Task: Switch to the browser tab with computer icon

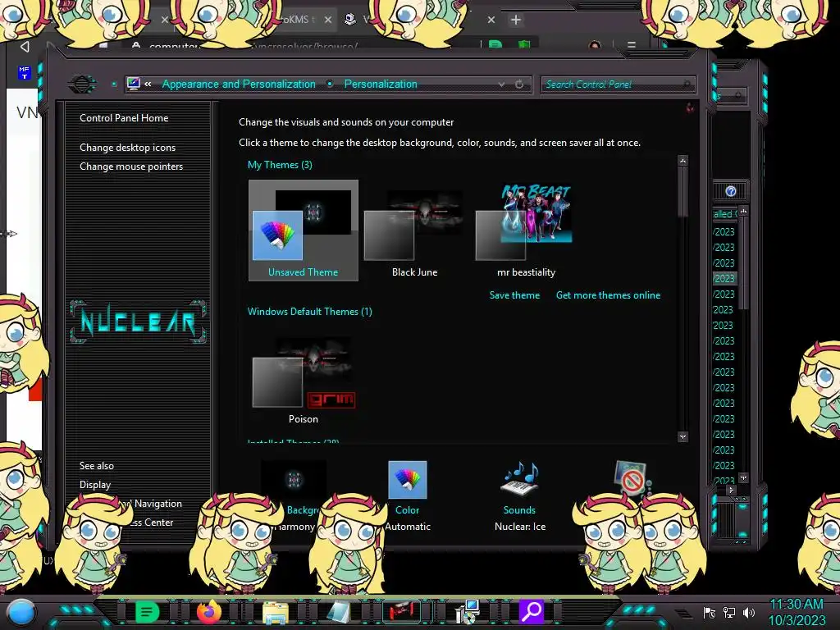Action: point(350,20)
